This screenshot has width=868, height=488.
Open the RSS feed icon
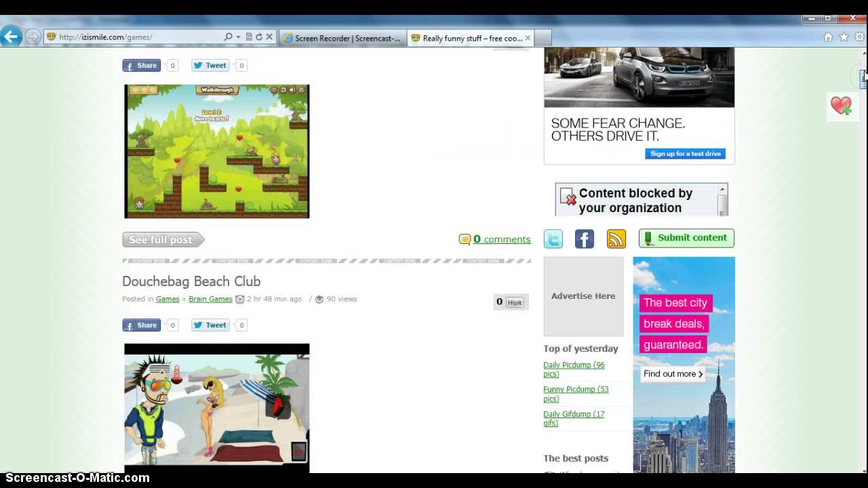coord(616,239)
